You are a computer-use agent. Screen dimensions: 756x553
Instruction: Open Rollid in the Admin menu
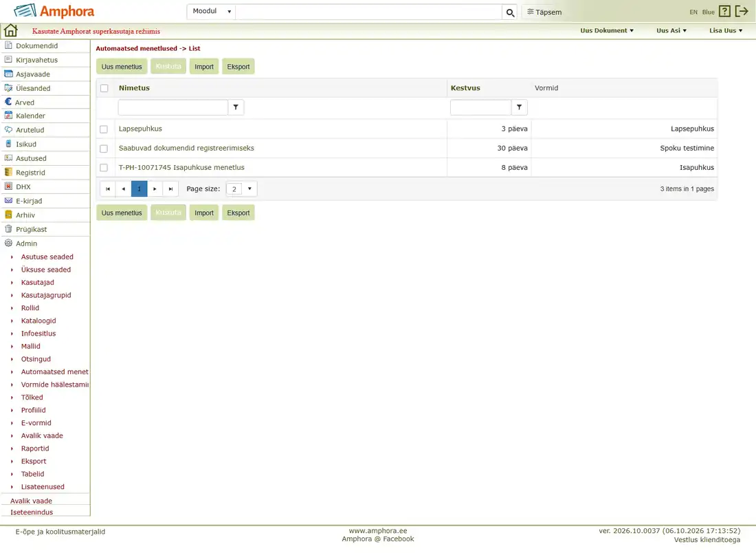coord(30,308)
